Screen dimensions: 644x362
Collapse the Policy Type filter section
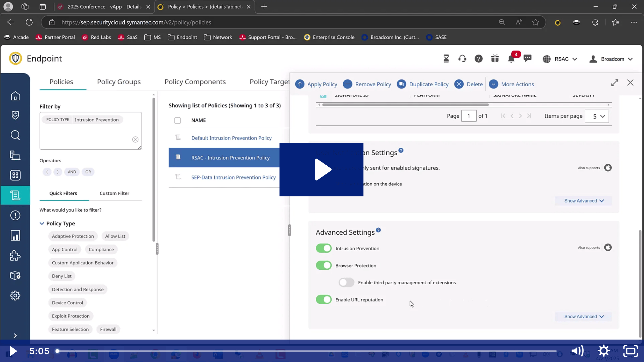[42, 224]
